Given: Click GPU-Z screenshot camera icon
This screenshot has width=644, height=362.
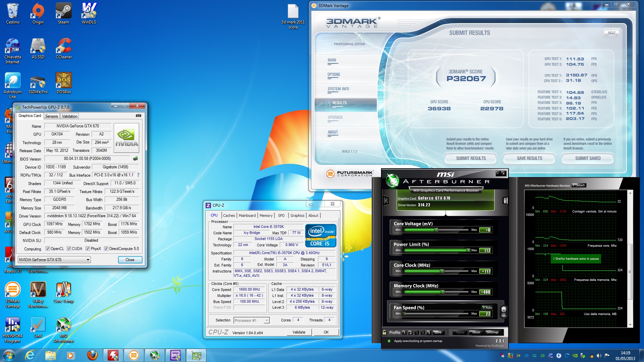Looking at the screenshot, I should [138, 116].
